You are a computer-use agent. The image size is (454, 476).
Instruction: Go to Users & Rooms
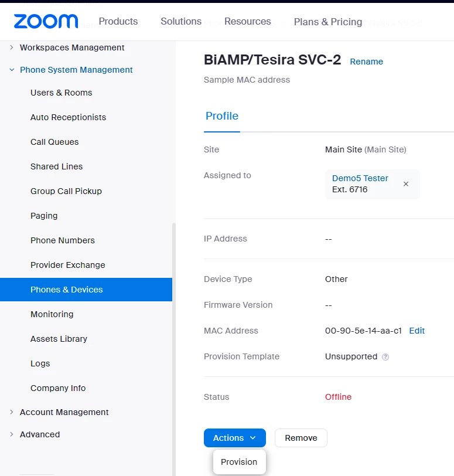click(62, 93)
